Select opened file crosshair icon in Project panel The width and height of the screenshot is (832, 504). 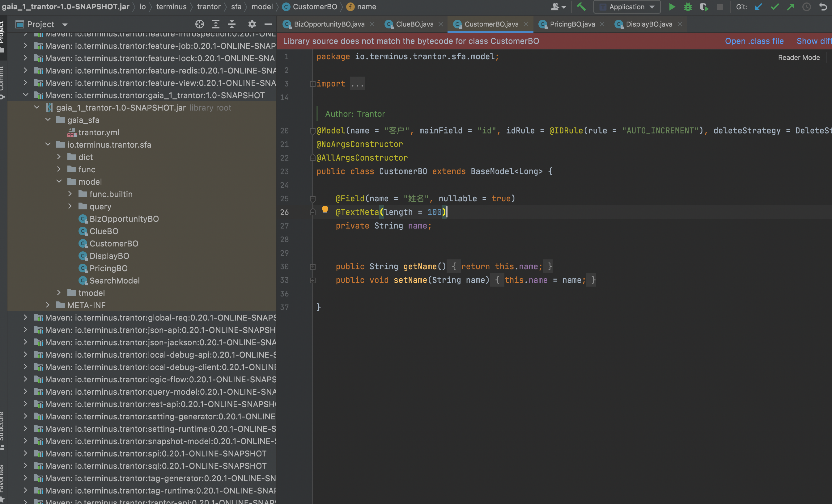200,24
